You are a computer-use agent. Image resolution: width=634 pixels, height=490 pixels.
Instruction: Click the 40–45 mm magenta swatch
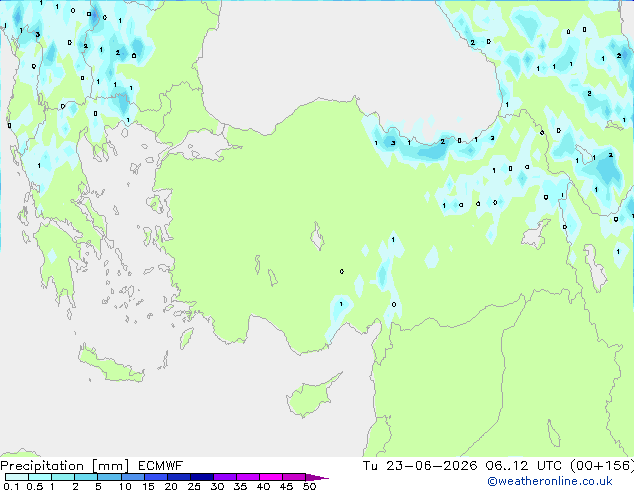pyautogui.click(x=271, y=477)
